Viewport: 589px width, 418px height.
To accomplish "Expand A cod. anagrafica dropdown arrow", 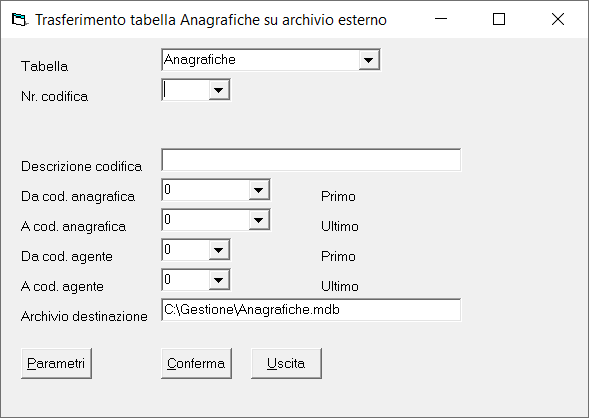I will pos(258,220).
